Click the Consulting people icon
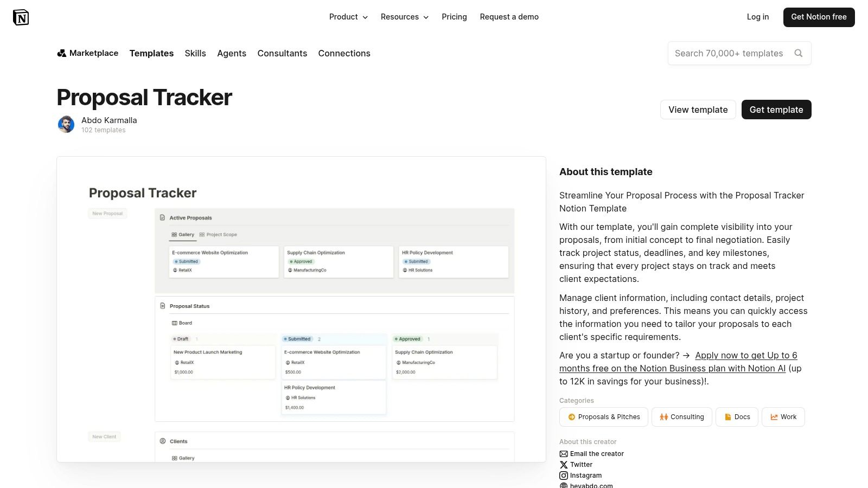 coord(663,417)
